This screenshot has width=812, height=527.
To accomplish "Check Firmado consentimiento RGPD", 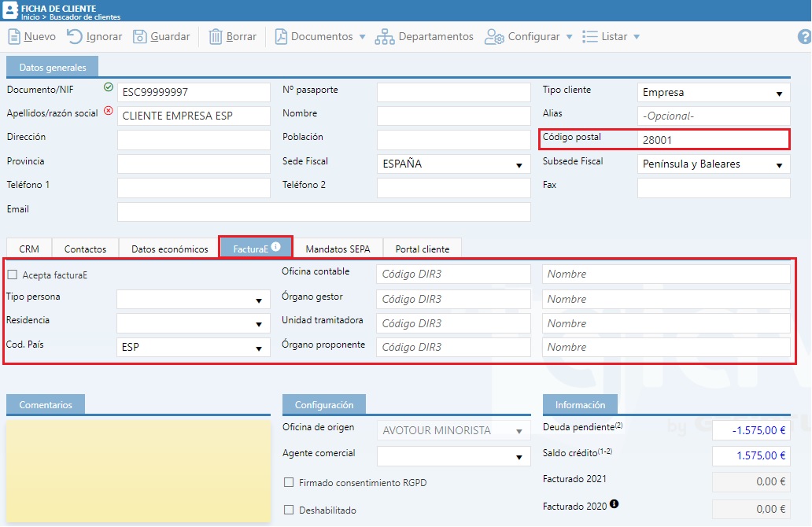I will pyautogui.click(x=289, y=482).
